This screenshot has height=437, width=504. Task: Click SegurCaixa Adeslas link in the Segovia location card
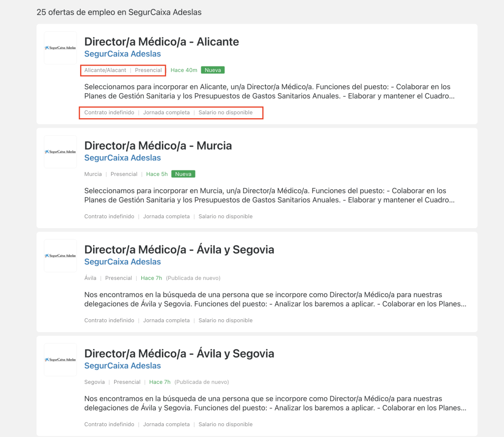pos(123,366)
